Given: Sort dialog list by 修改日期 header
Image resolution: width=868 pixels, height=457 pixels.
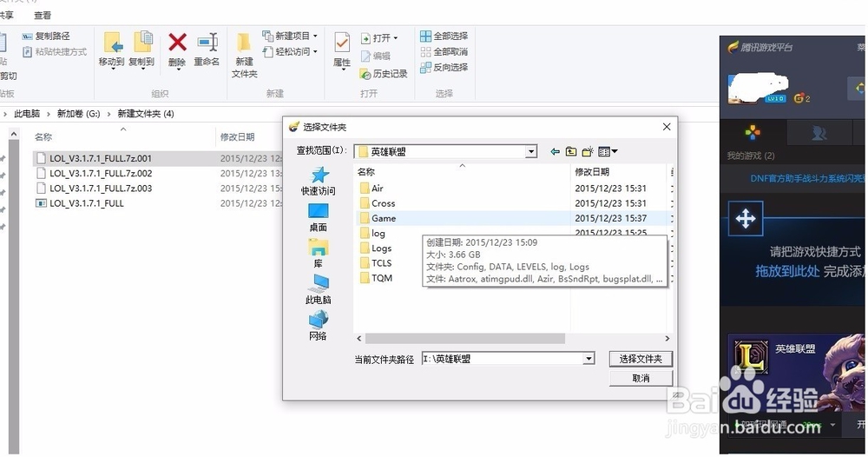Looking at the screenshot, I should point(592,172).
